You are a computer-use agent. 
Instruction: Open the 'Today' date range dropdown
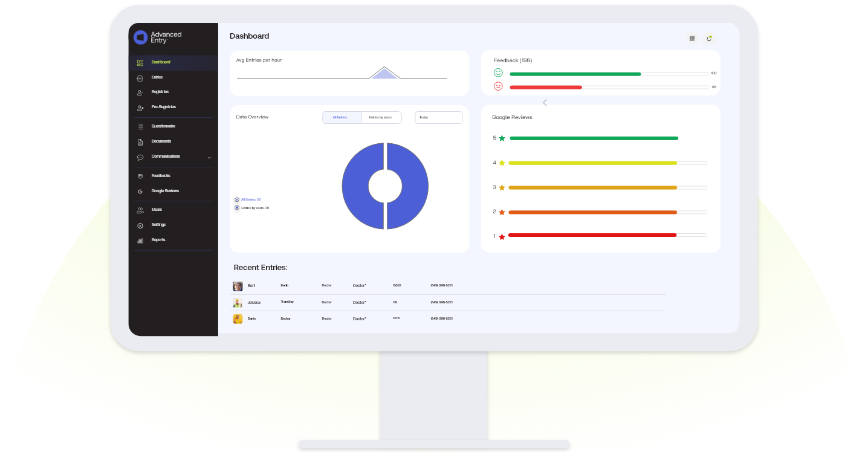pos(438,117)
